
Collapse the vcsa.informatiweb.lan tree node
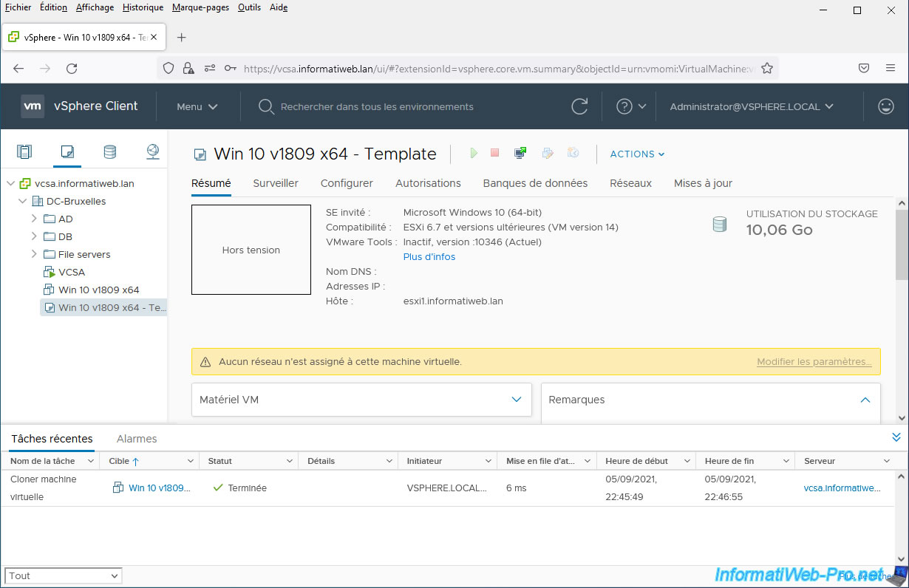click(10, 183)
